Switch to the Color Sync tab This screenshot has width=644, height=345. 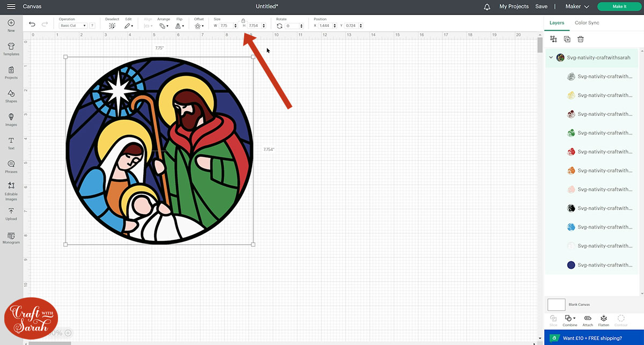click(x=587, y=23)
